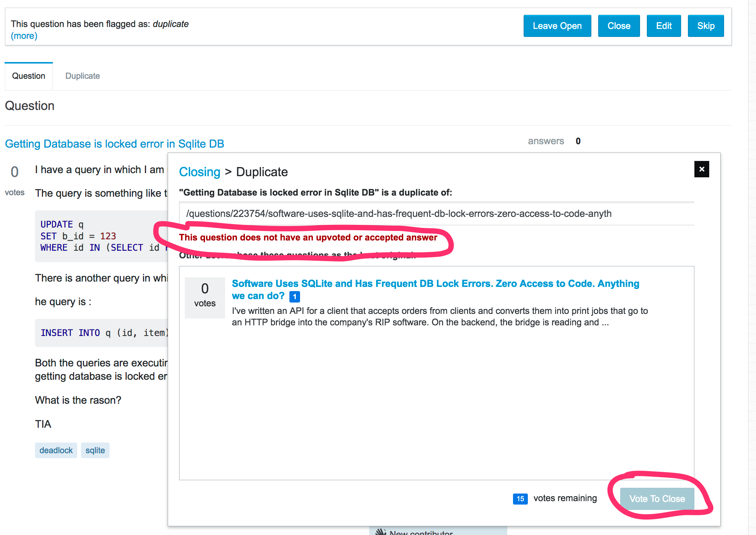Click the more link under flagged notice
The height and width of the screenshot is (535, 756).
coord(23,35)
